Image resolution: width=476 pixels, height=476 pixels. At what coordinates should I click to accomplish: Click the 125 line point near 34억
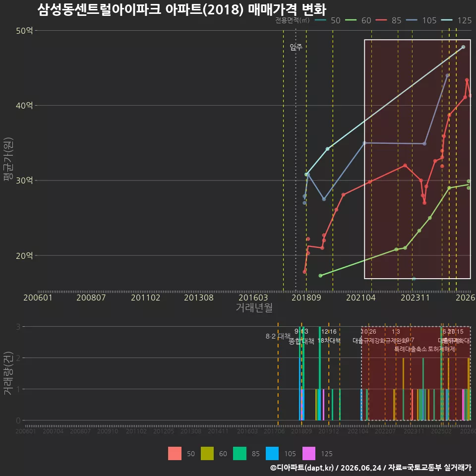(x=328, y=149)
